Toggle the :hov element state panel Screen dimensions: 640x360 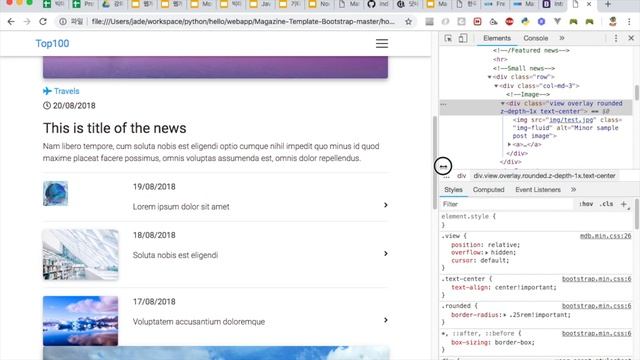tap(586, 204)
